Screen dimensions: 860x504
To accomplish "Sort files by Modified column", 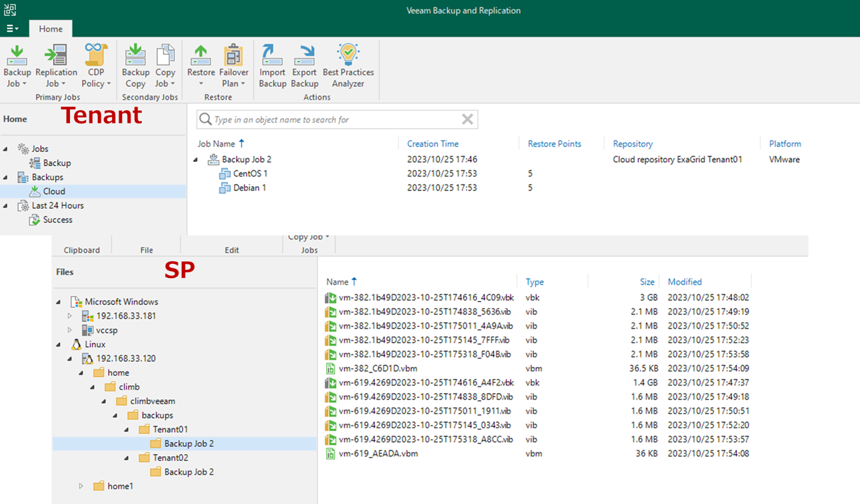I will point(685,282).
